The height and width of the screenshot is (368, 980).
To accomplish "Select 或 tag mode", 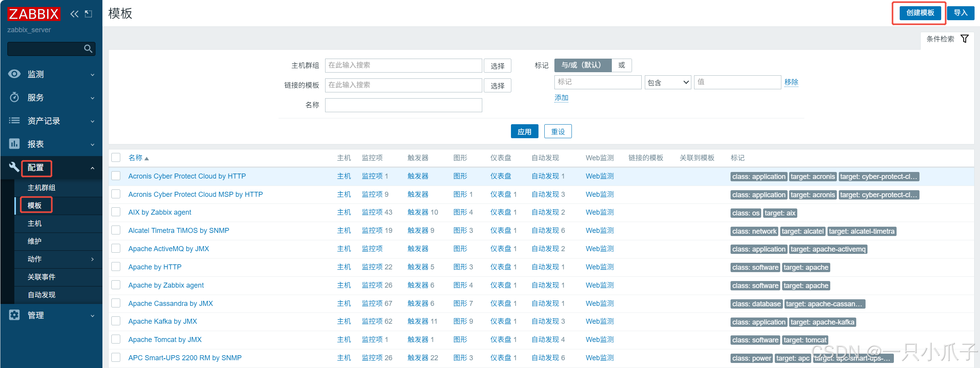I will 622,65.
